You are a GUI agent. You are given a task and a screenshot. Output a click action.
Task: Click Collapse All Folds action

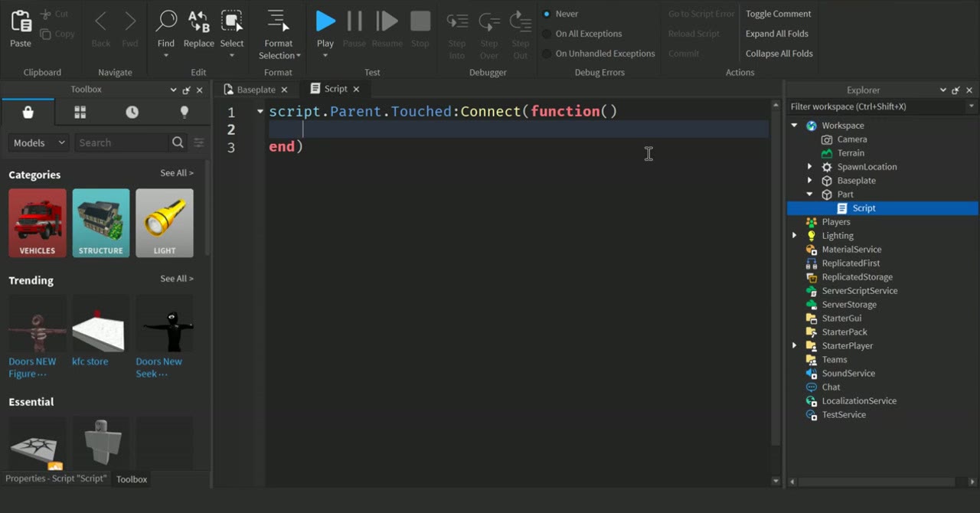(779, 54)
